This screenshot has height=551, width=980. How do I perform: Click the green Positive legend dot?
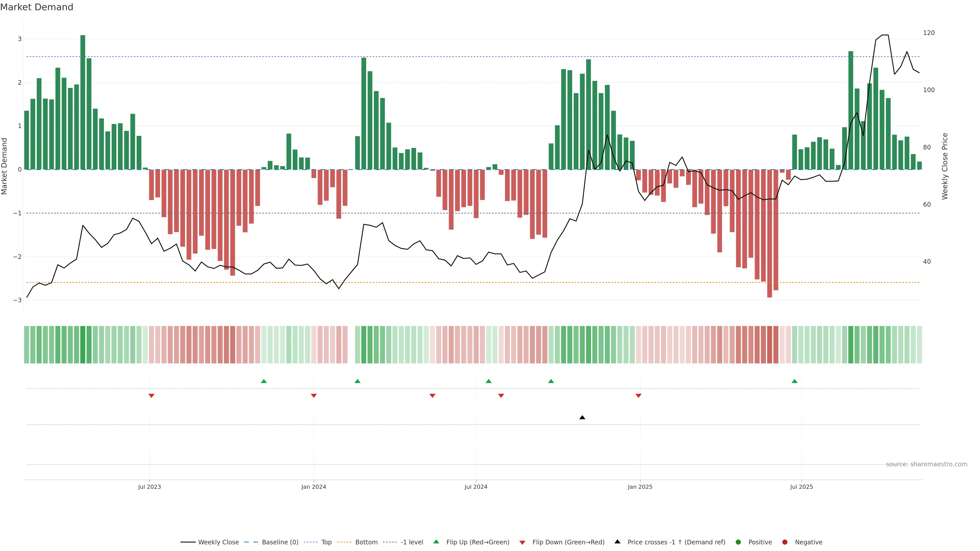click(x=738, y=542)
